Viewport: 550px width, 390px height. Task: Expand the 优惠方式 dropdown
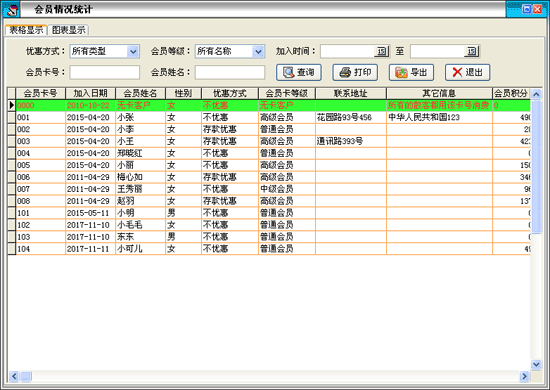tap(133, 52)
